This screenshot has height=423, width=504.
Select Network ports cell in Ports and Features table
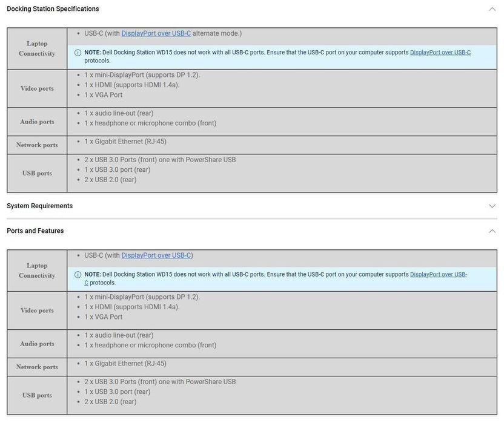click(x=37, y=367)
